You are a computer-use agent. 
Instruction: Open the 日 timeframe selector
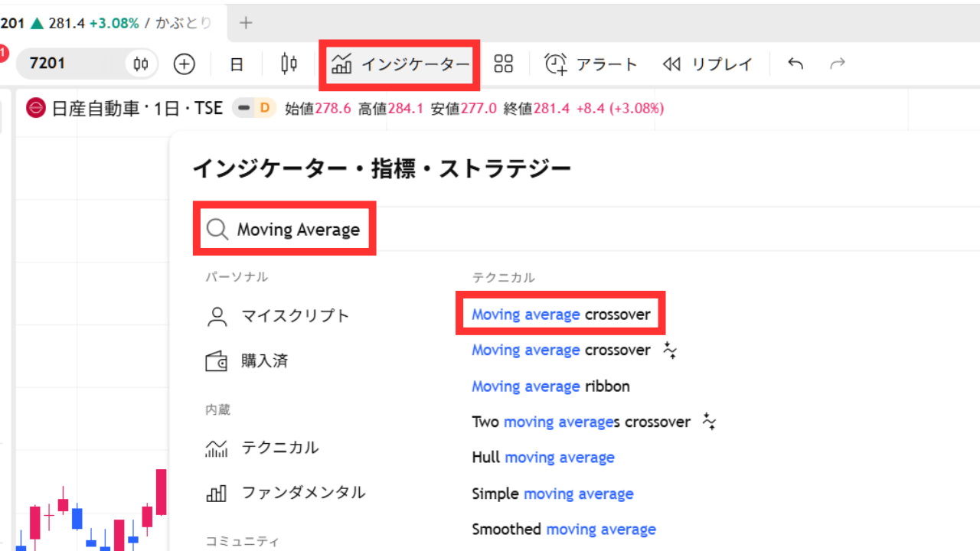click(237, 64)
